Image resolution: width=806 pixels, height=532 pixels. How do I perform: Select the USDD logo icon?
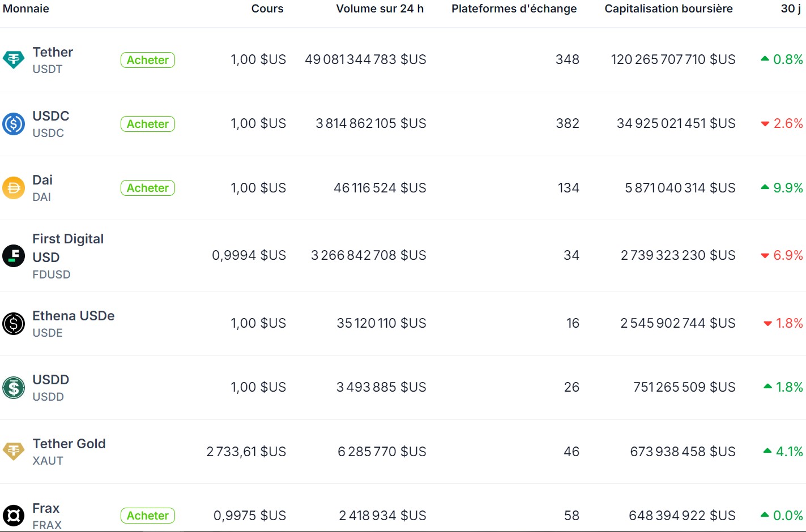tap(14, 387)
